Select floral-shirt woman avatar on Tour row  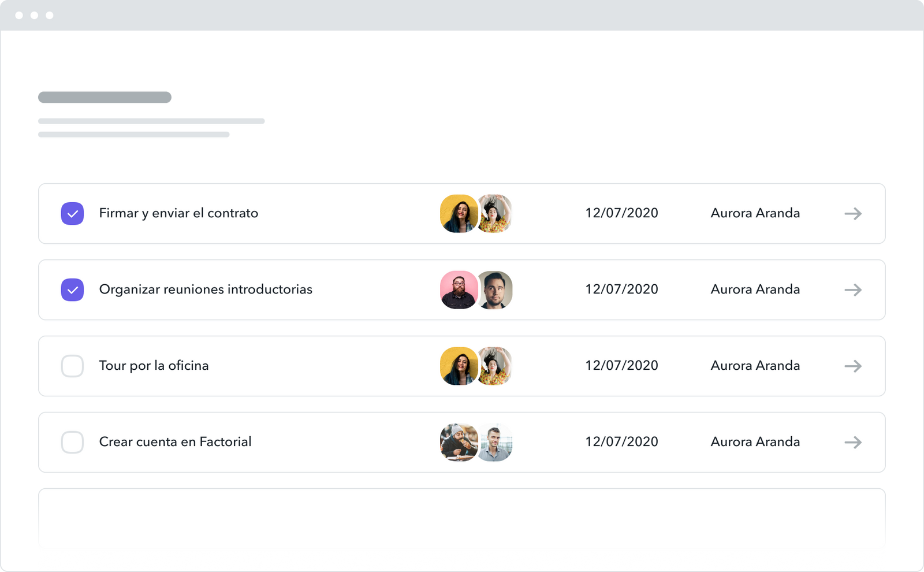click(x=495, y=366)
